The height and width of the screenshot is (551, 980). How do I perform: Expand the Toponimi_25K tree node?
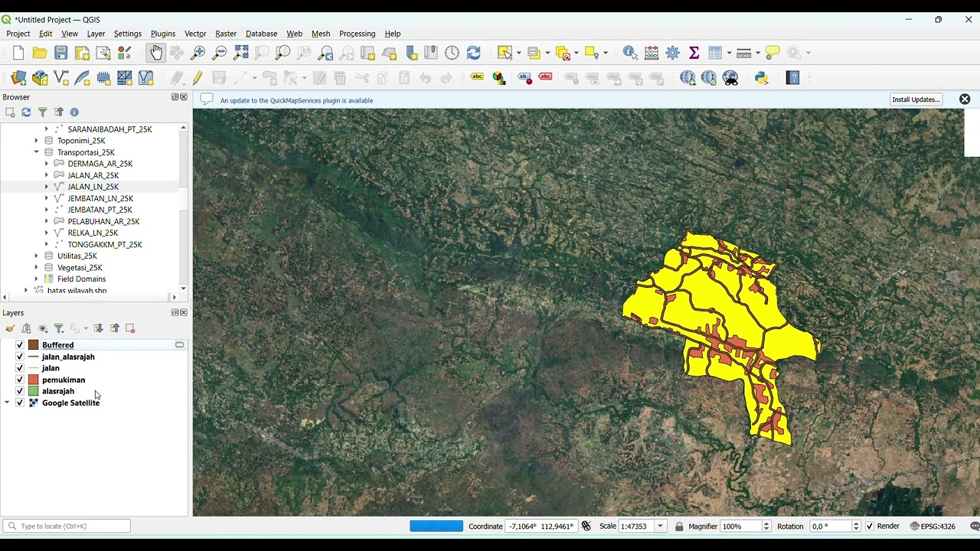point(36,141)
